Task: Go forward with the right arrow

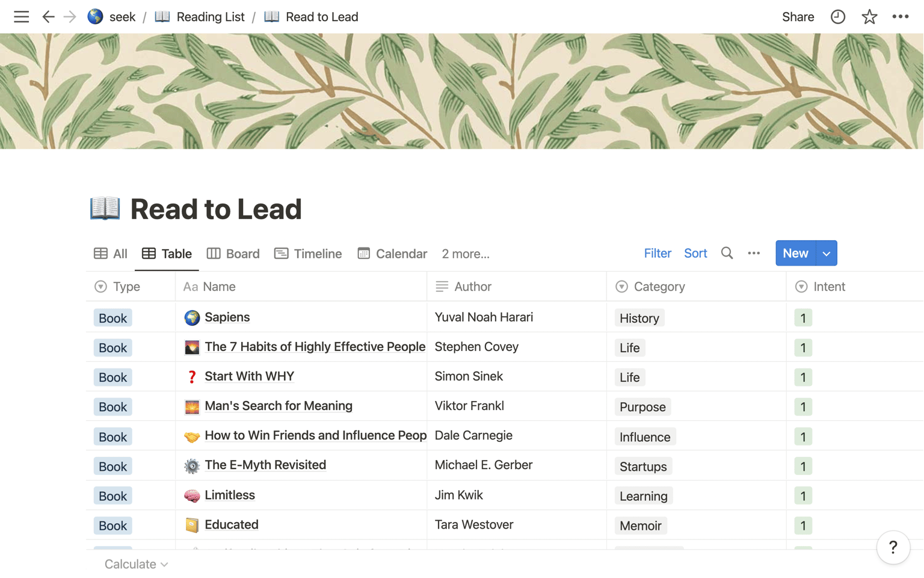Action: pyautogui.click(x=70, y=17)
